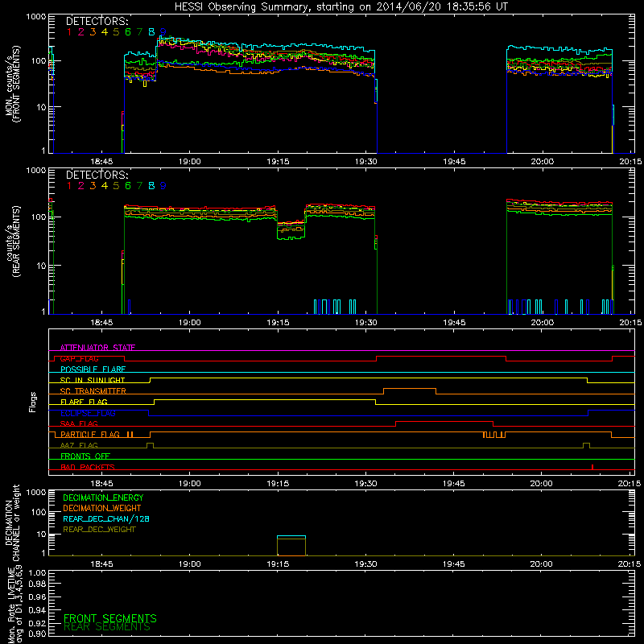Click the BAD_PACKETS flag label

pos(88,467)
